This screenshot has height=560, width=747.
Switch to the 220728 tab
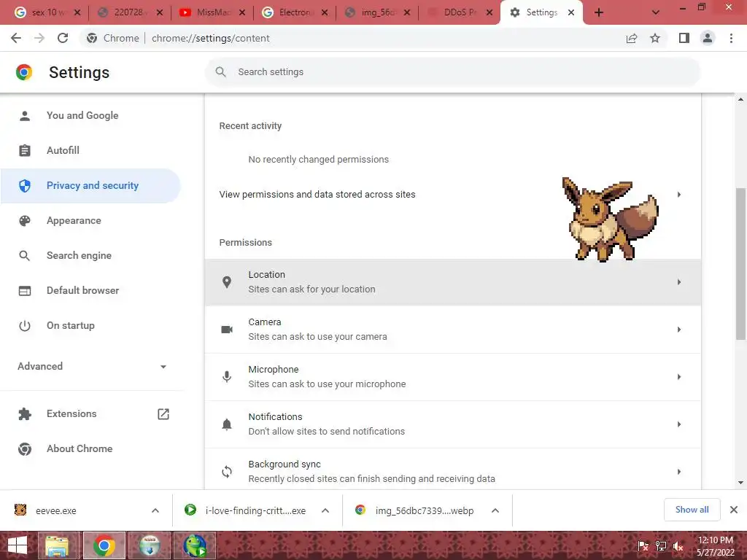130,12
